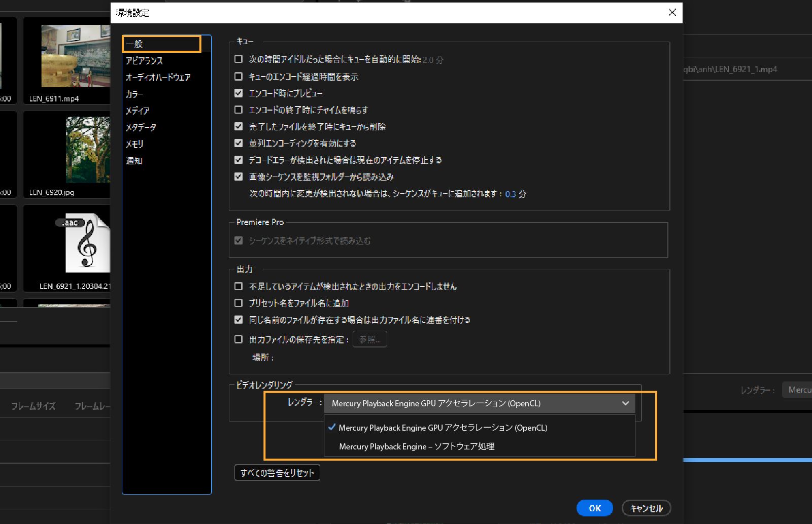Viewport: 812px width, 524px height.
Task: Open the 通知 preferences category
Action: coord(134,161)
